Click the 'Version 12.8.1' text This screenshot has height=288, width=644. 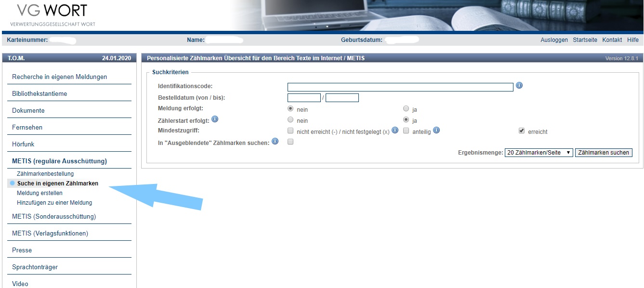point(621,58)
